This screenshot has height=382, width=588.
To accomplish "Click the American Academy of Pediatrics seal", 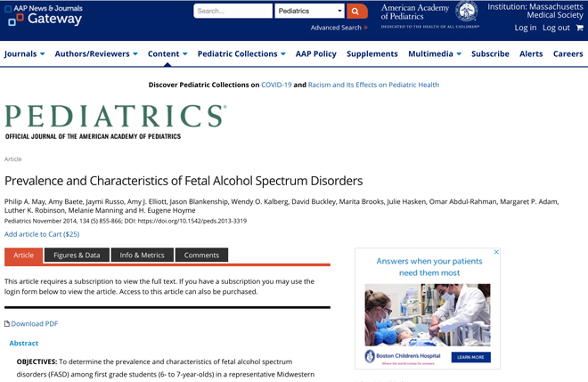I will tap(466, 12).
